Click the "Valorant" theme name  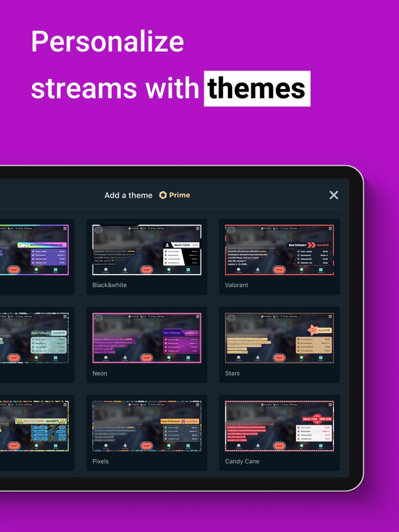tap(237, 285)
